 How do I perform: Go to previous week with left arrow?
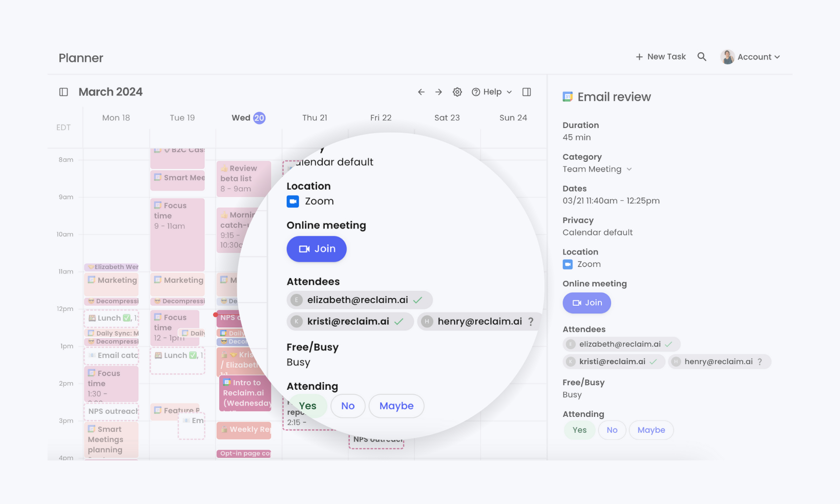coord(421,92)
